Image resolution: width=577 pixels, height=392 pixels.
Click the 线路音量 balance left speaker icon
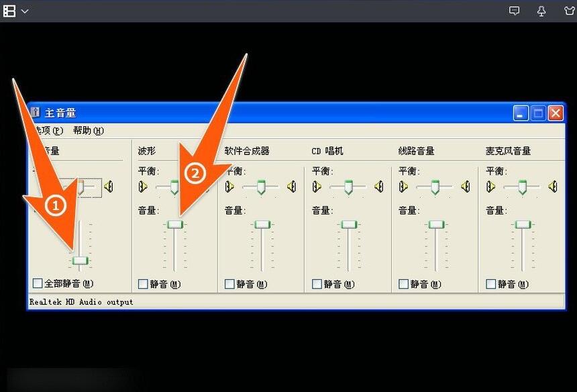pyautogui.click(x=403, y=187)
